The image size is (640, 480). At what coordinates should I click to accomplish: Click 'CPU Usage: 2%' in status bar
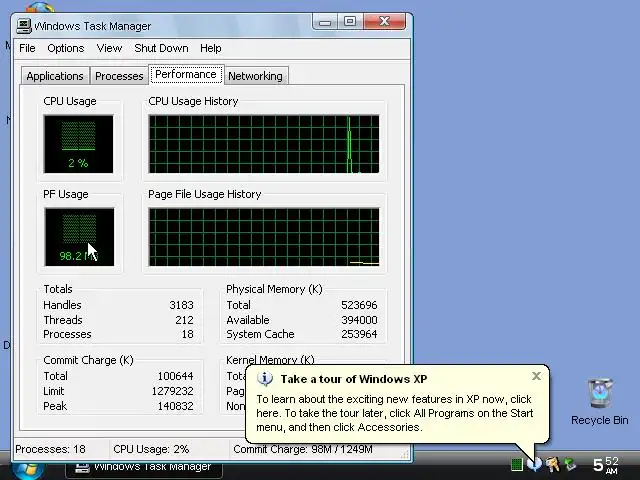pyautogui.click(x=151, y=449)
